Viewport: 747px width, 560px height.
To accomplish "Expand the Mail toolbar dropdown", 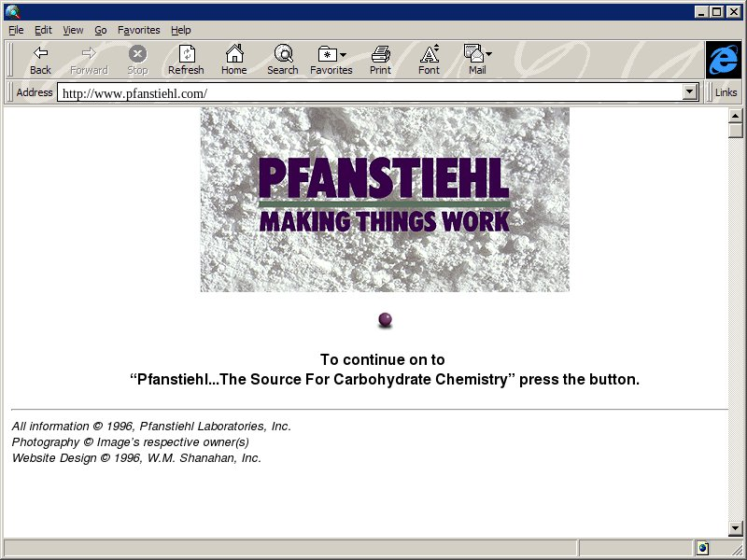I will pyautogui.click(x=477, y=59).
